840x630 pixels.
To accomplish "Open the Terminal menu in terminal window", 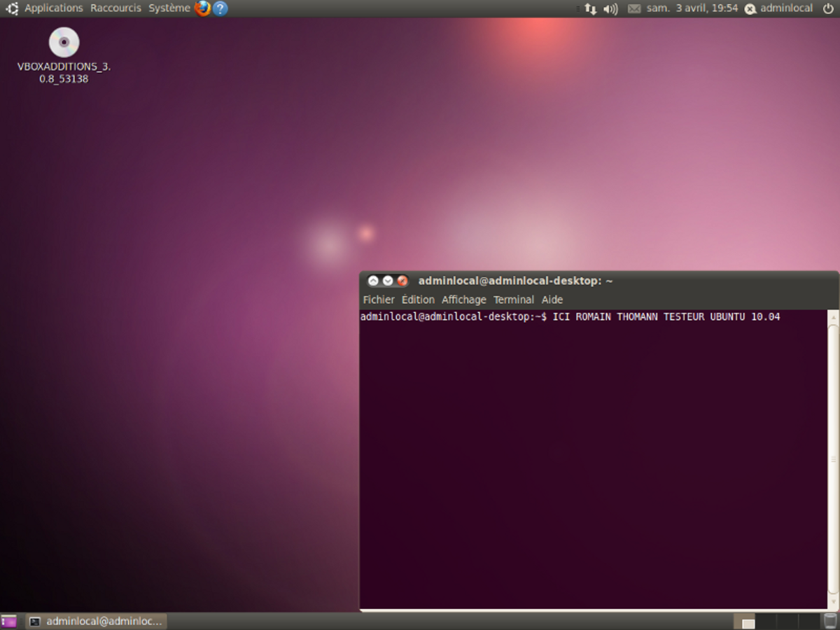I will click(514, 300).
